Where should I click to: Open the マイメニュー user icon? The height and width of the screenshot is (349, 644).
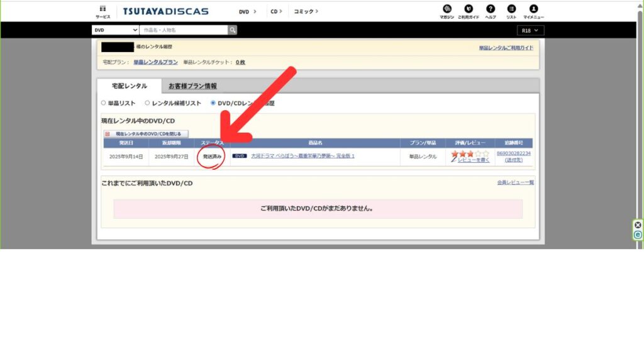(x=533, y=9)
